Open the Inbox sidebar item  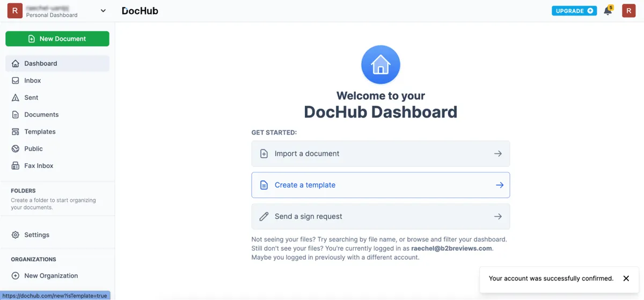tap(57, 81)
